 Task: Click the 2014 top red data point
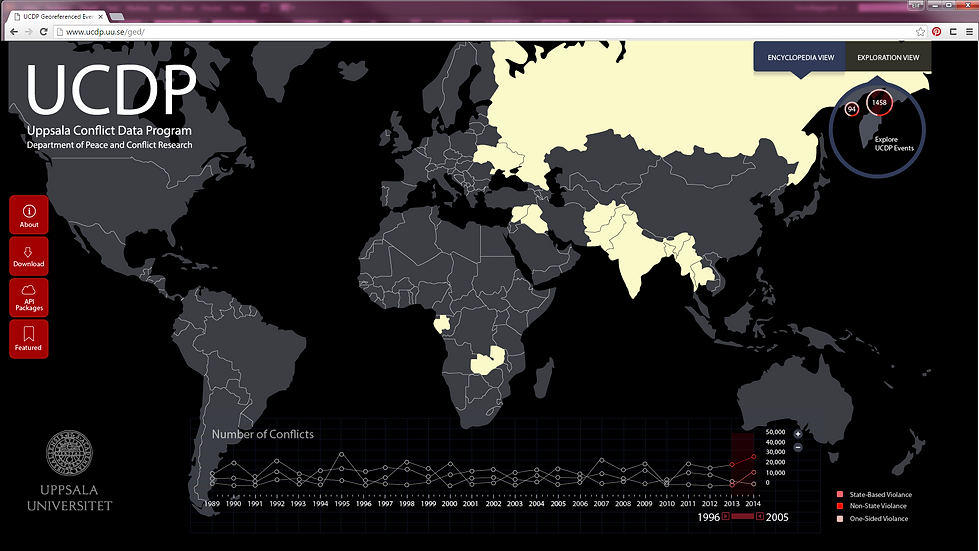point(754,457)
